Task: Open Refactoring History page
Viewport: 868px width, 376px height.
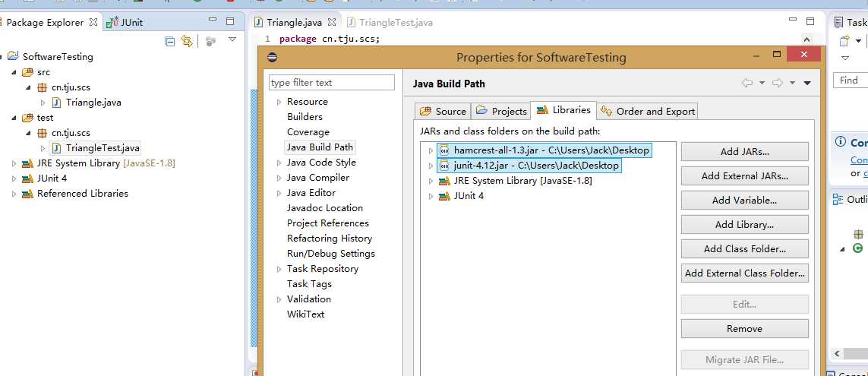Action: pyautogui.click(x=330, y=238)
